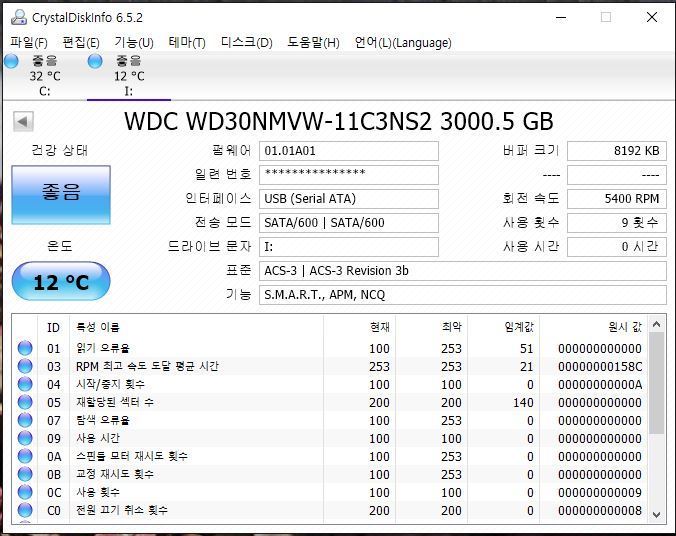Click the WDC WD30NMVW-11C3NS2 3000.5 GB model title
Screen dimensions: 676x536
tap(338, 121)
